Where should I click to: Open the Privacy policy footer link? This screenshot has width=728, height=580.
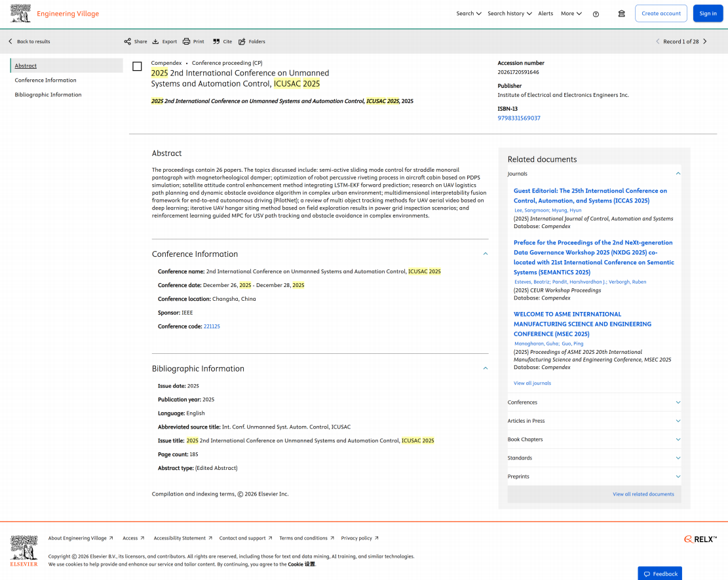pyautogui.click(x=360, y=538)
